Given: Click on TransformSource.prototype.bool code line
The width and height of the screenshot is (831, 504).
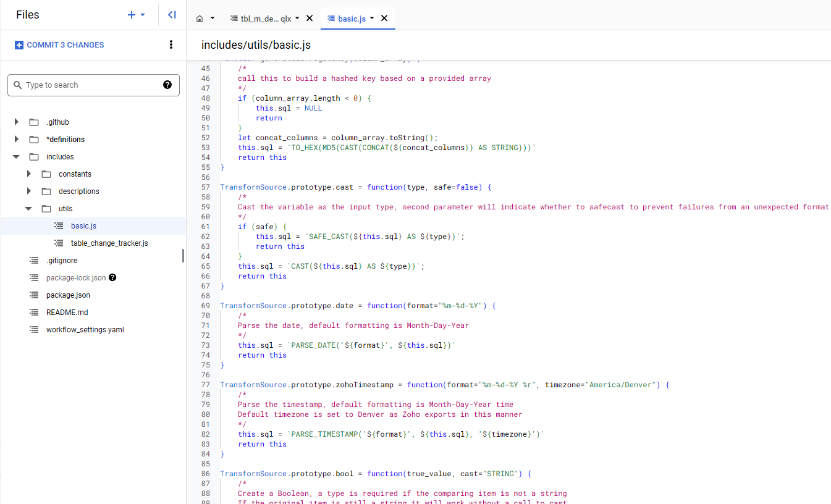Looking at the screenshot, I should click(x=376, y=474).
